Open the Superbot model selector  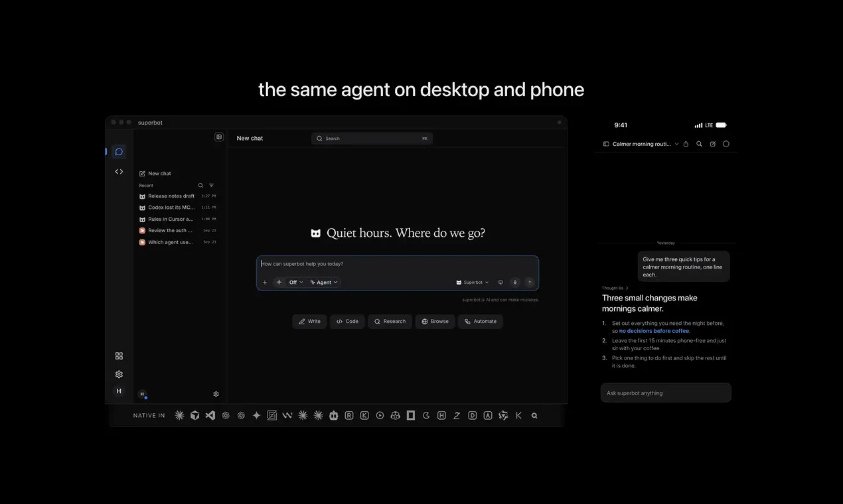coord(473,283)
